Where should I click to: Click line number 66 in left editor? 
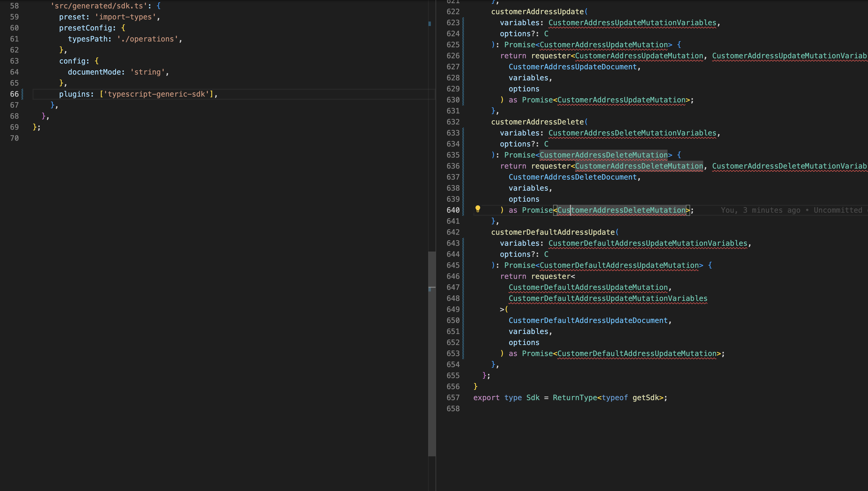tap(14, 94)
